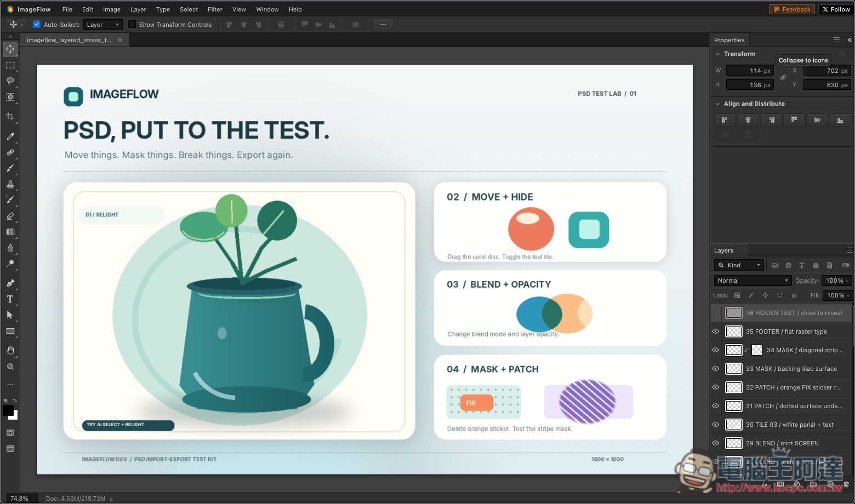Filter layers by adjustment layers
855x504 pixels.
click(788, 265)
